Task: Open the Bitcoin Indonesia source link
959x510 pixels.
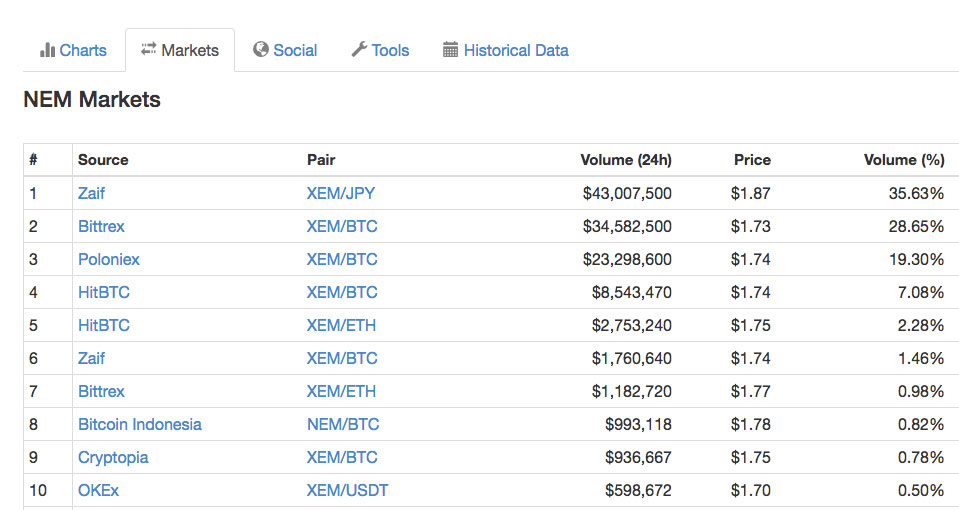Action: coord(139,424)
